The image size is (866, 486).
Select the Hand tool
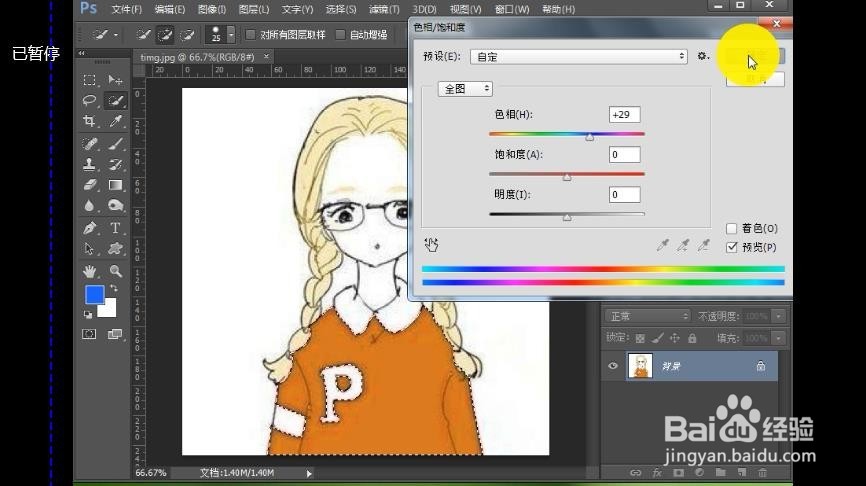tap(89, 271)
